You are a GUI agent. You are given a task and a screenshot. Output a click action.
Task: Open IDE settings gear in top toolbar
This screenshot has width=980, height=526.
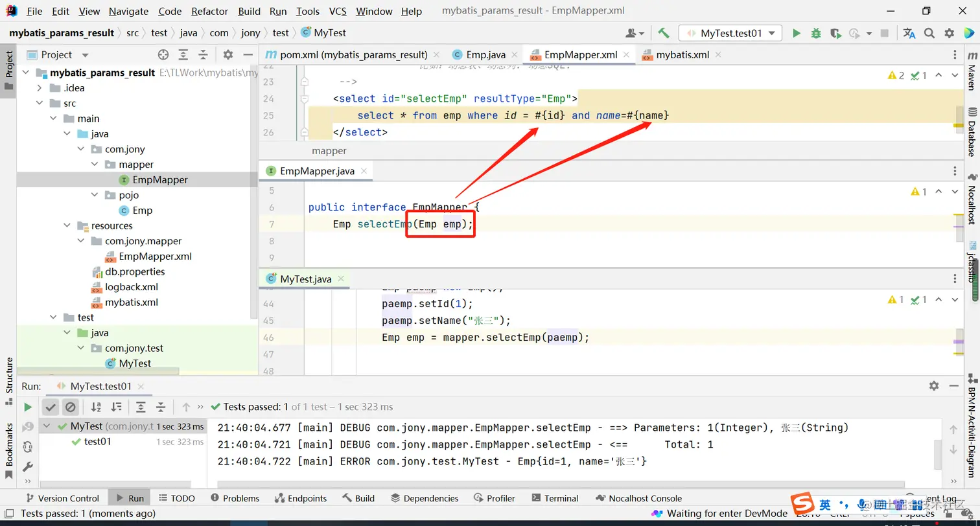coord(949,33)
